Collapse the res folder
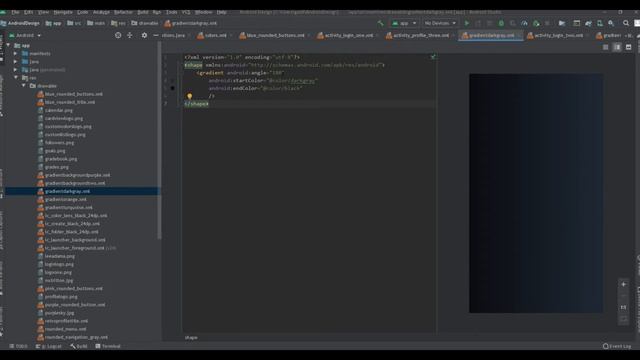640x360 pixels. (x=16, y=78)
